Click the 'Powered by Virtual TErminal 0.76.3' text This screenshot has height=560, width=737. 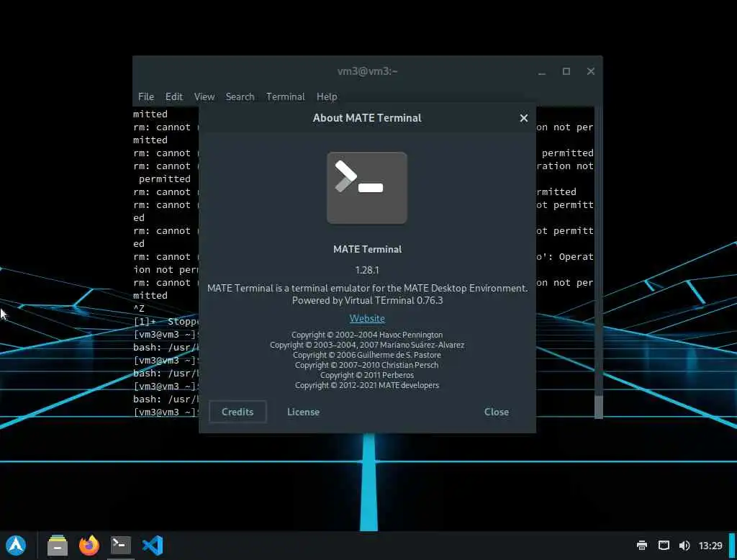(367, 300)
